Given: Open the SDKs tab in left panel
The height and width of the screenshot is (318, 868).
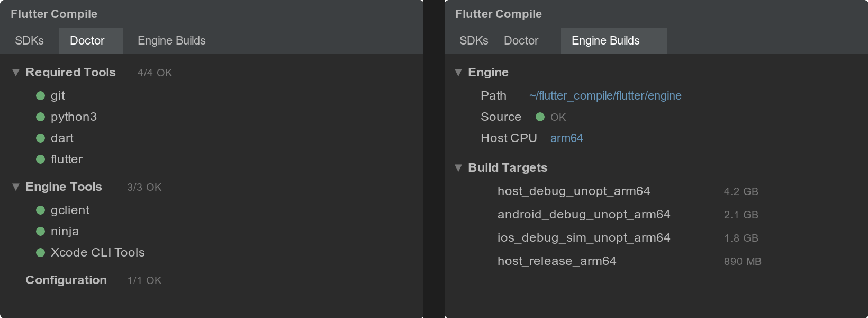Looking at the screenshot, I should coord(29,40).
